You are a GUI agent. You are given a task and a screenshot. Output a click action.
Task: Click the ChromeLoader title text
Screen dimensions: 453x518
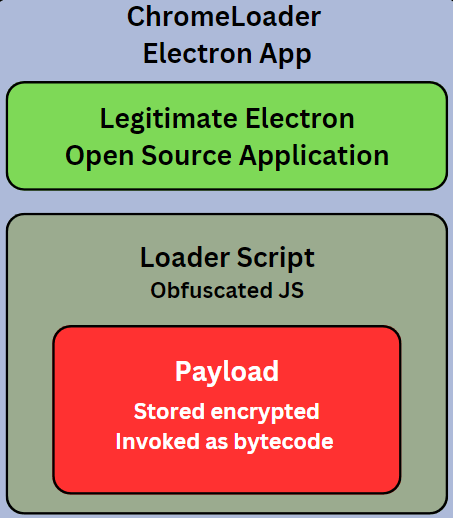(224, 17)
